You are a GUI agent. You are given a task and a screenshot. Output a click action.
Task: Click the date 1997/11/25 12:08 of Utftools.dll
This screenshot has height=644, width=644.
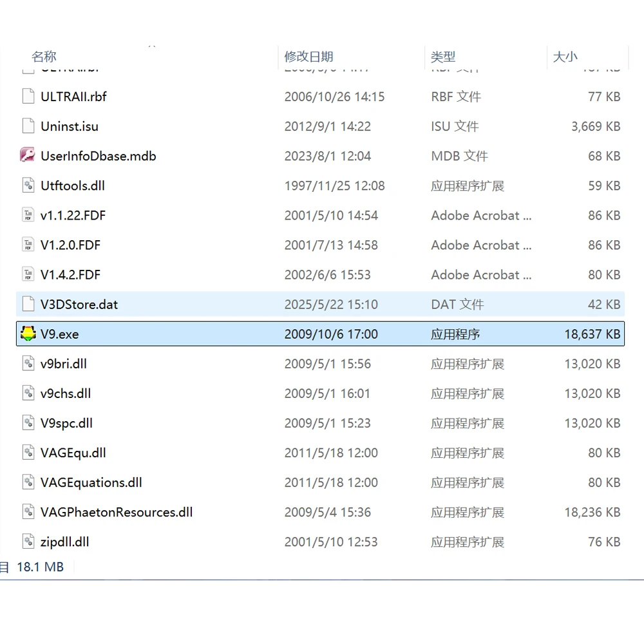pos(335,185)
